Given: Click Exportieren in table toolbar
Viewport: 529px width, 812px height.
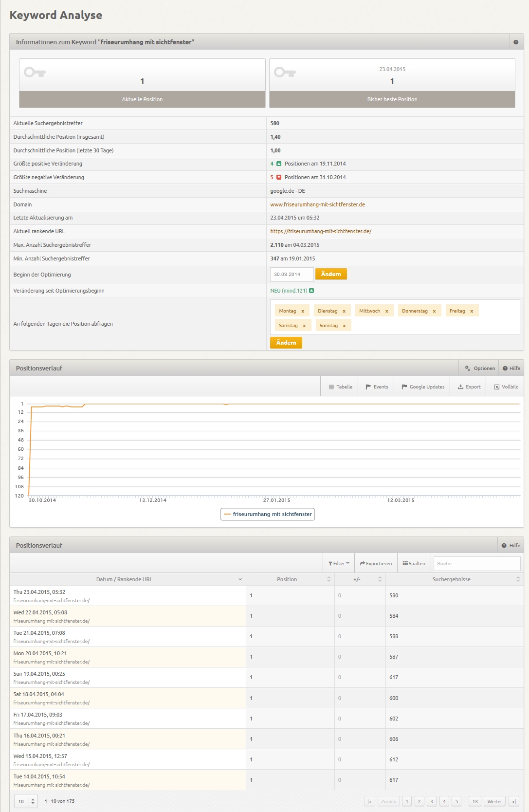Looking at the screenshot, I should pos(376,564).
